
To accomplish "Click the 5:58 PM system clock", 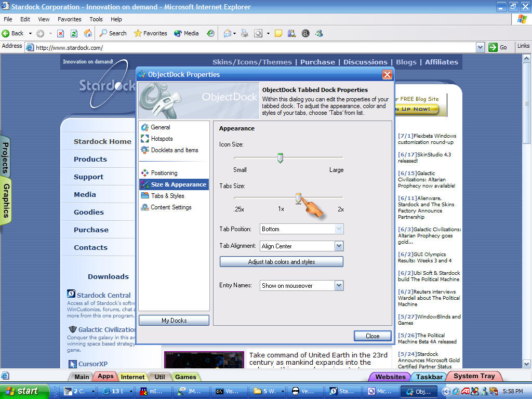I will coord(513,391).
